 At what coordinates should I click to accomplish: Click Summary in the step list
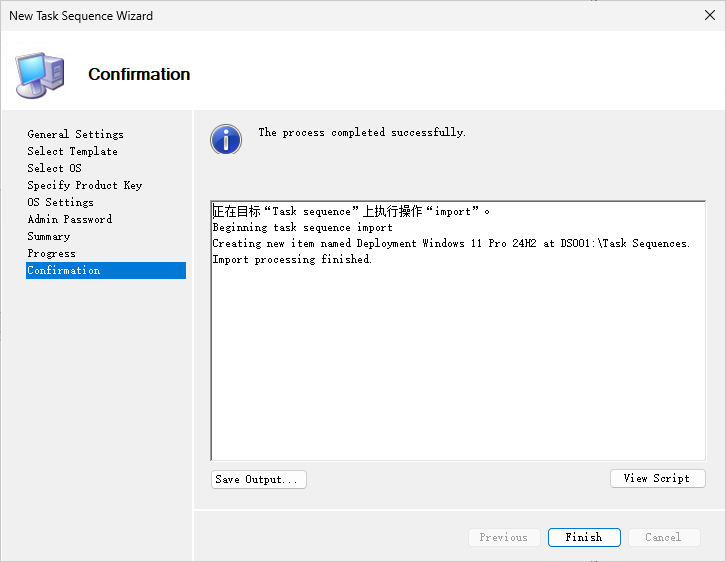coord(48,236)
